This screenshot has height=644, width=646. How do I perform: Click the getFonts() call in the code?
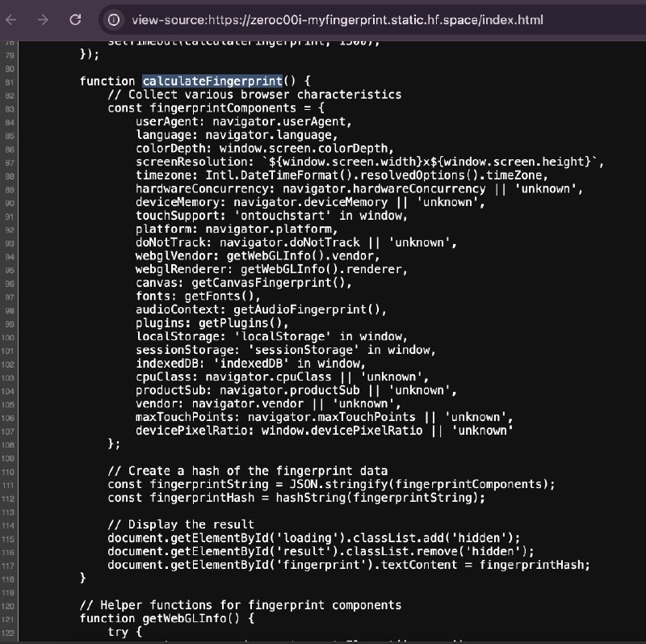point(209,296)
